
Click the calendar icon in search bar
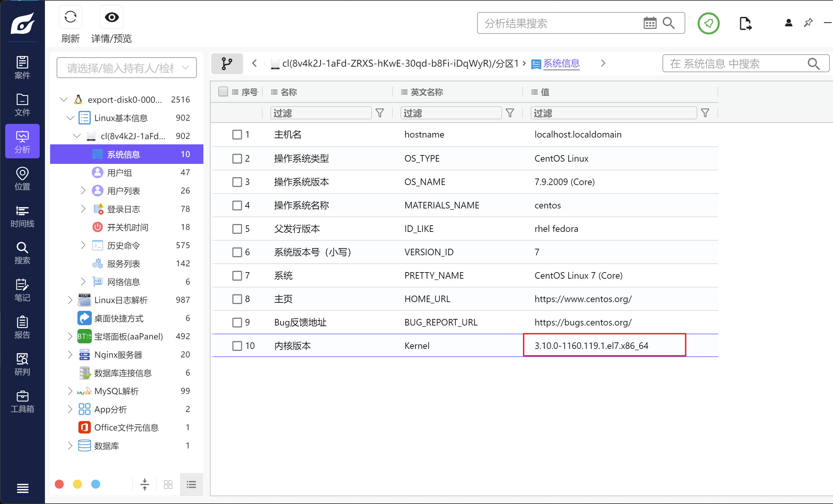(x=649, y=23)
